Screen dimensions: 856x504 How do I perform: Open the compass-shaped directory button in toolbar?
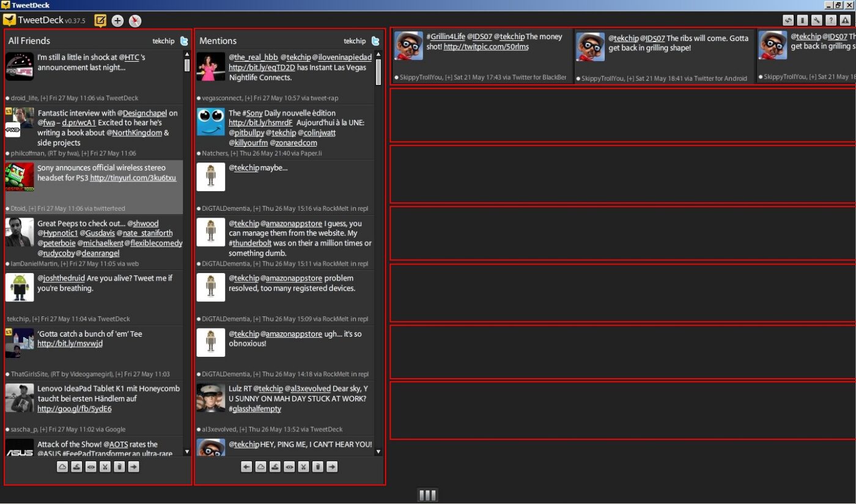click(135, 21)
